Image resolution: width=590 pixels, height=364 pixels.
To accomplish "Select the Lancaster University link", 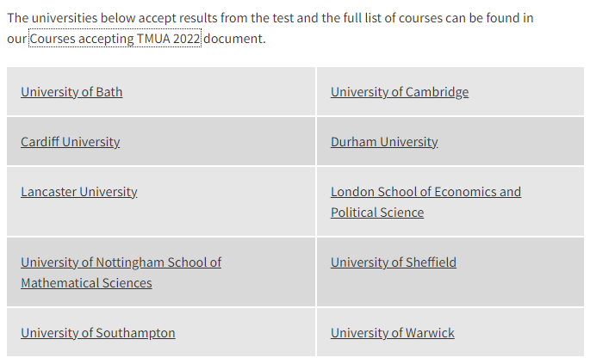I will (79, 192).
